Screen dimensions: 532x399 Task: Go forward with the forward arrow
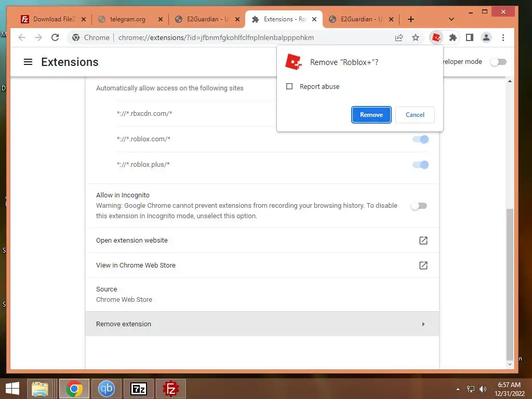coord(38,37)
